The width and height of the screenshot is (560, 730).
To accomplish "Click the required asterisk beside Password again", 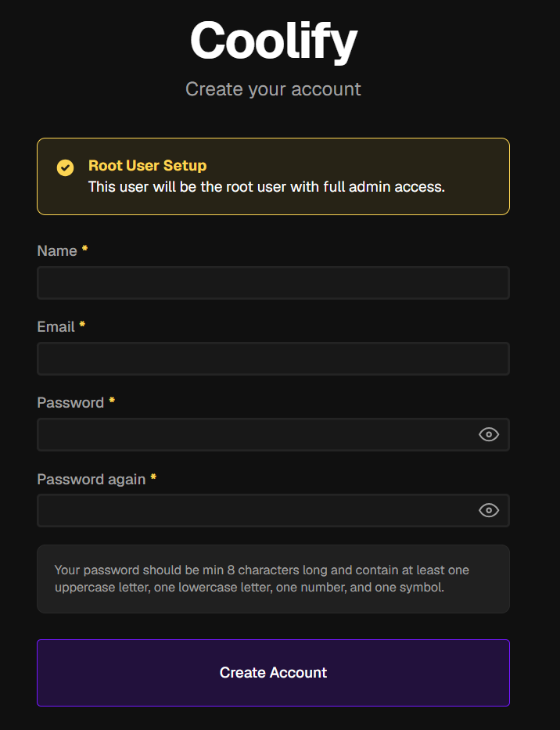I will click(153, 476).
